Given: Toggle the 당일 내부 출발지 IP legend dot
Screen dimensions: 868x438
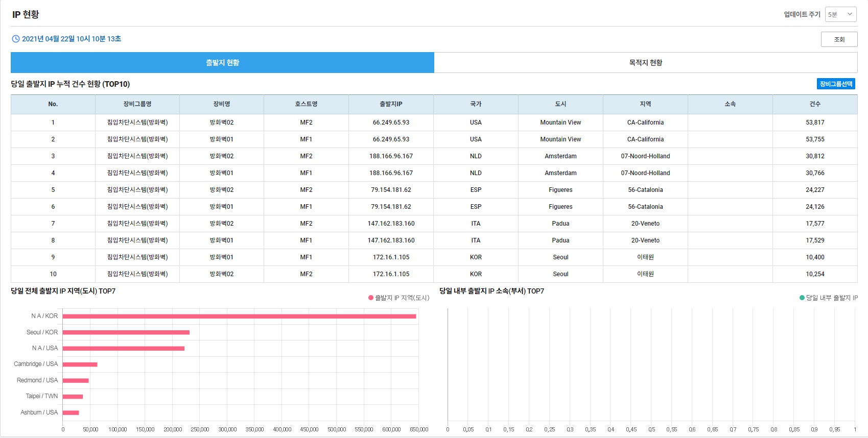Looking at the screenshot, I should [802, 298].
